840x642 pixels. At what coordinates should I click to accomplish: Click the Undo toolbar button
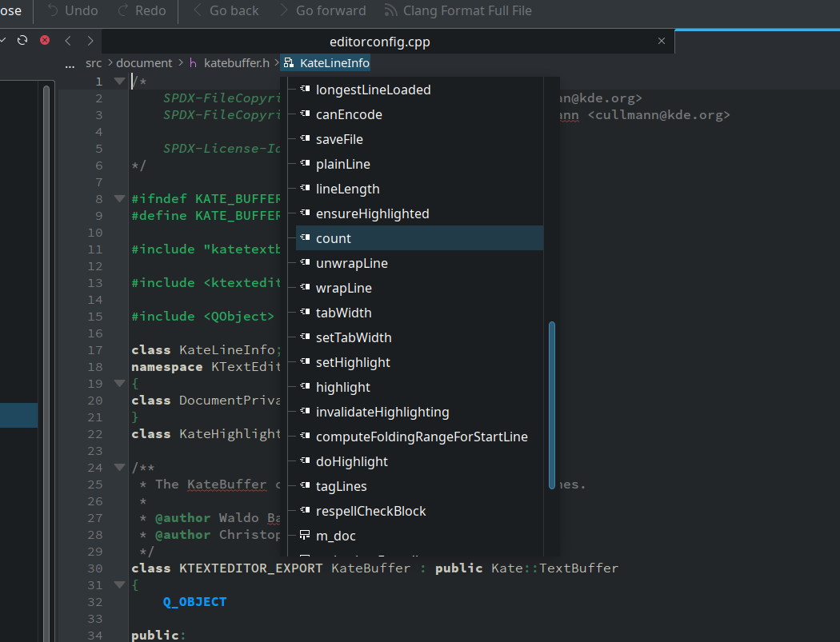point(73,10)
